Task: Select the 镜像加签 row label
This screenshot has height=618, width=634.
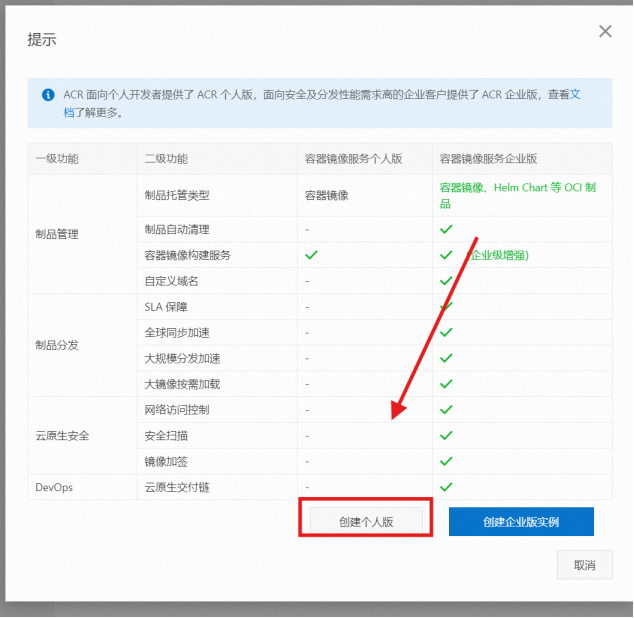Action: click(166, 461)
